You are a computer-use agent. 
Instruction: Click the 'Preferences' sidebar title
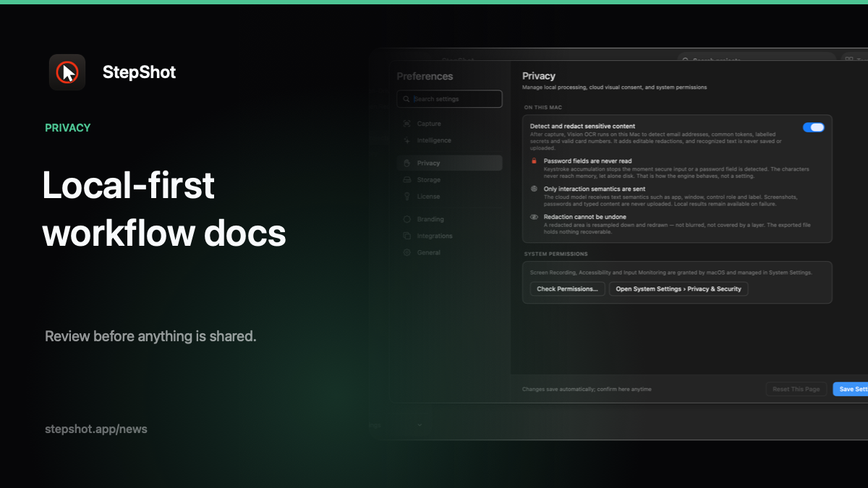click(x=425, y=77)
